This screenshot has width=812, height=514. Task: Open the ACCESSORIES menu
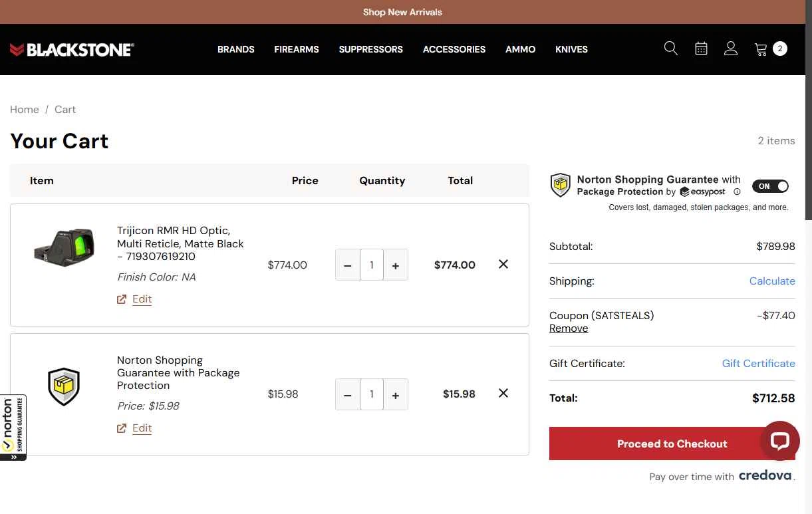[x=454, y=49]
